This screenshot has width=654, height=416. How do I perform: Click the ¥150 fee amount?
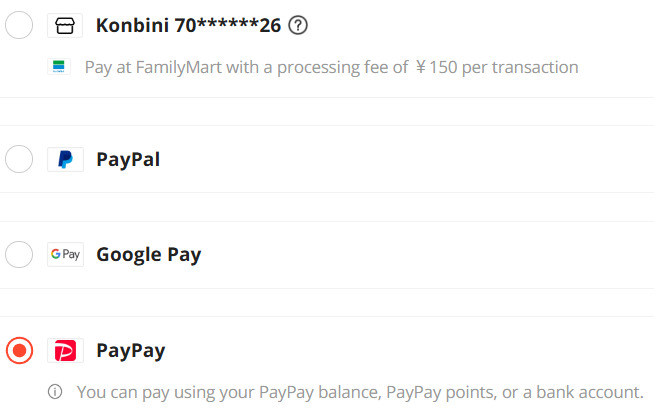tap(440, 68)
